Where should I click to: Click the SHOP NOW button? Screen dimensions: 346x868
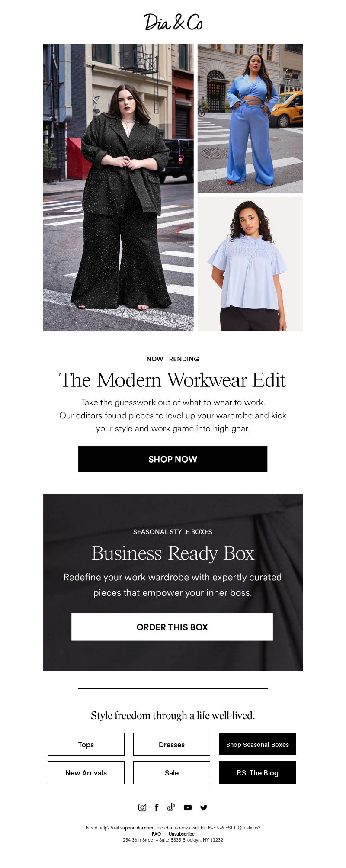pos(173,459)
